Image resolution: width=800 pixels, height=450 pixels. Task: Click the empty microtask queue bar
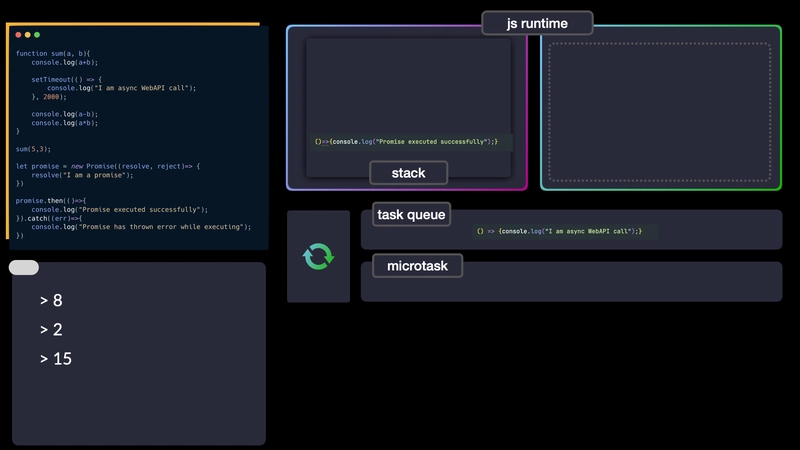point(571,282)
